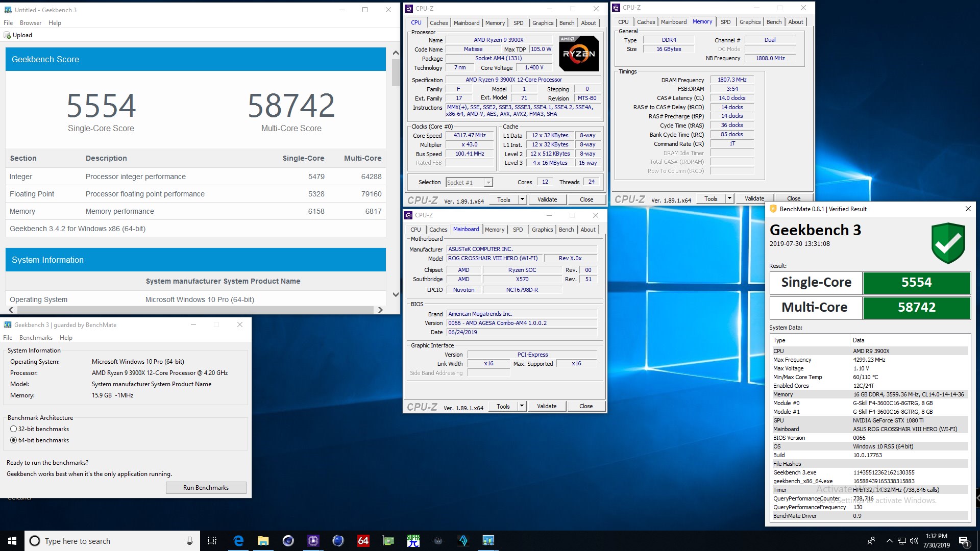Click the green verified shield in BenchMate
980x551 pixels.
(948, 243)
